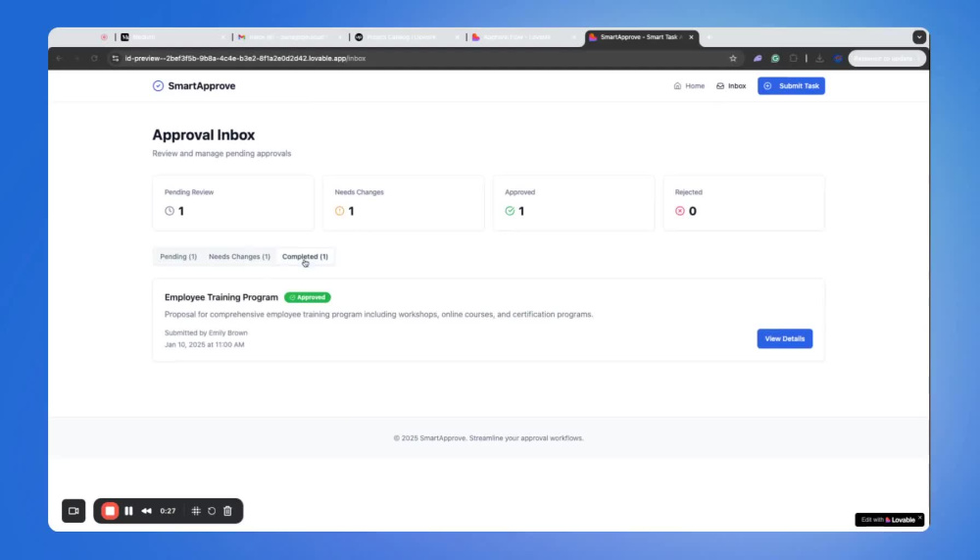The width and height of the screenshot is (980, 560).
Task: Click the green Approved status badge
Action: coord(308,297)
